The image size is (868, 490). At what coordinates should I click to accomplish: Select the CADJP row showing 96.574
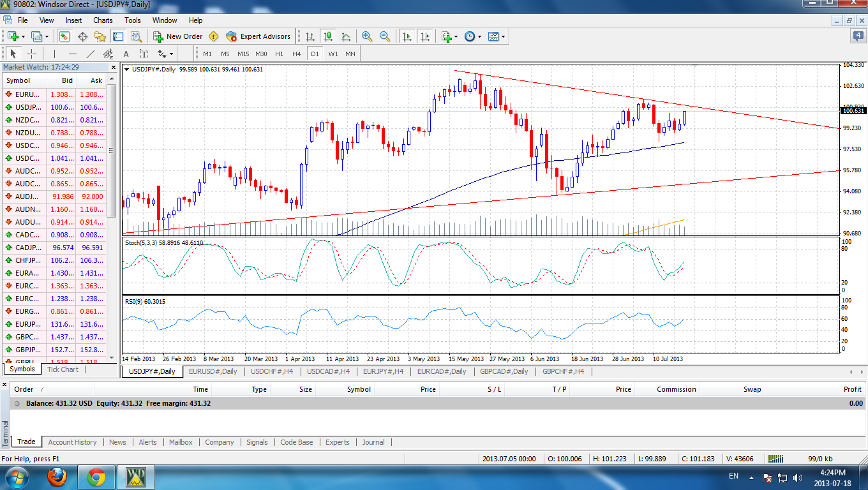54,248
